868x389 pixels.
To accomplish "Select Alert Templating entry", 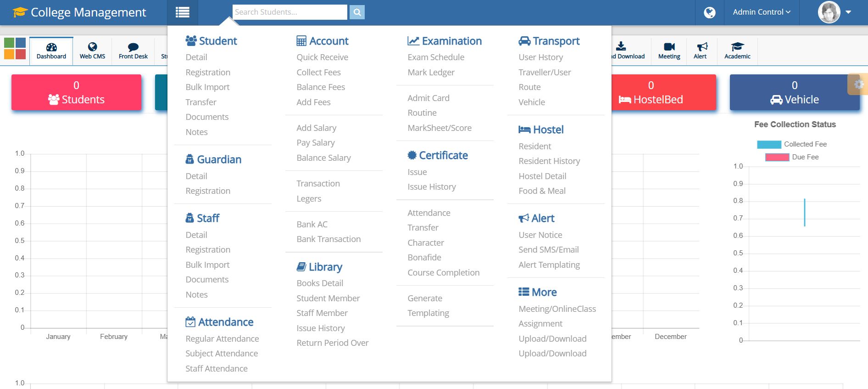I will pos(549,265).
